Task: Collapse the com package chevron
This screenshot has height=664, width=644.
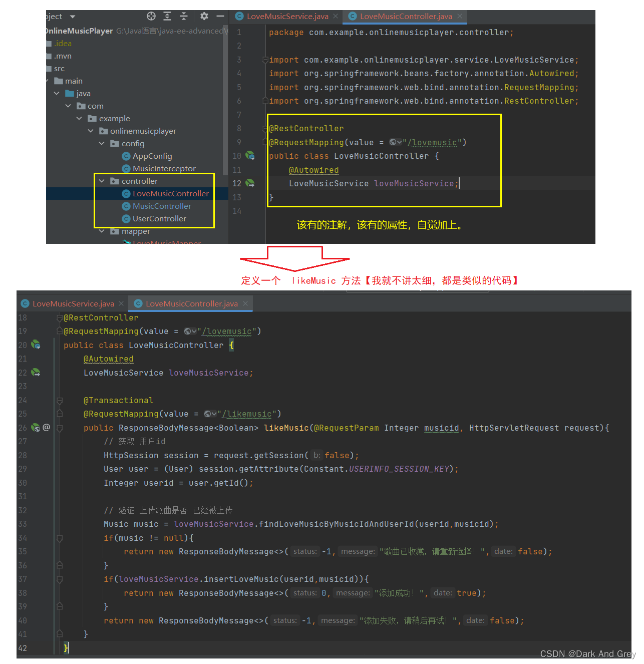Action: click(68, 106)
